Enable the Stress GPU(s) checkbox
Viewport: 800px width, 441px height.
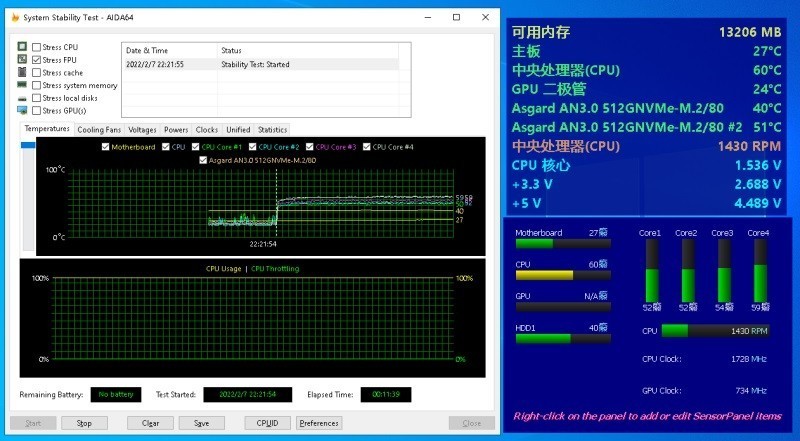(36, 111)
